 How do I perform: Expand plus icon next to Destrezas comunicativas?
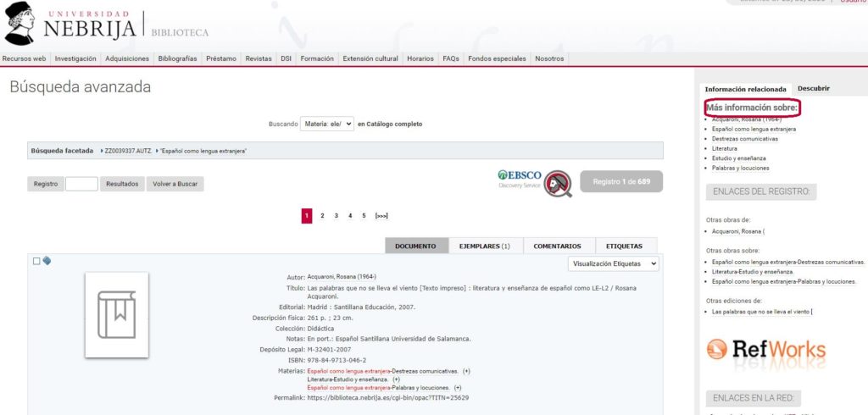tap(466, 371)
